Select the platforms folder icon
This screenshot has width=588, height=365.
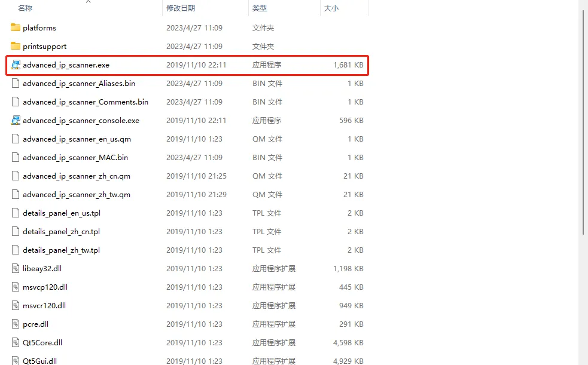point(16,27)
